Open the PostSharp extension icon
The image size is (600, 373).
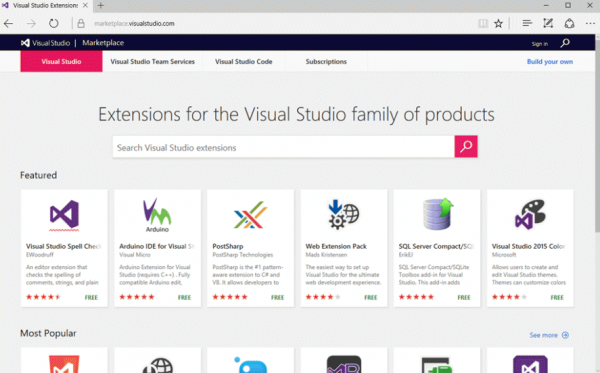coord(250,215)
